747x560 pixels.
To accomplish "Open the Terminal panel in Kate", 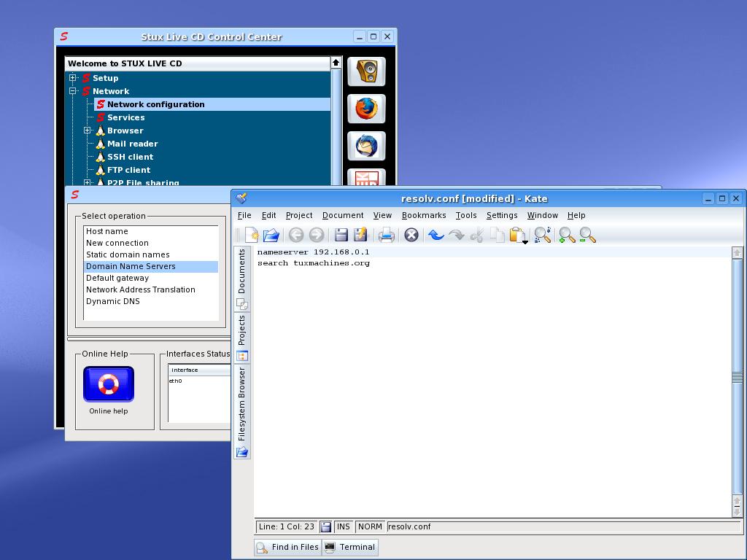I will (x=350, y=547).
